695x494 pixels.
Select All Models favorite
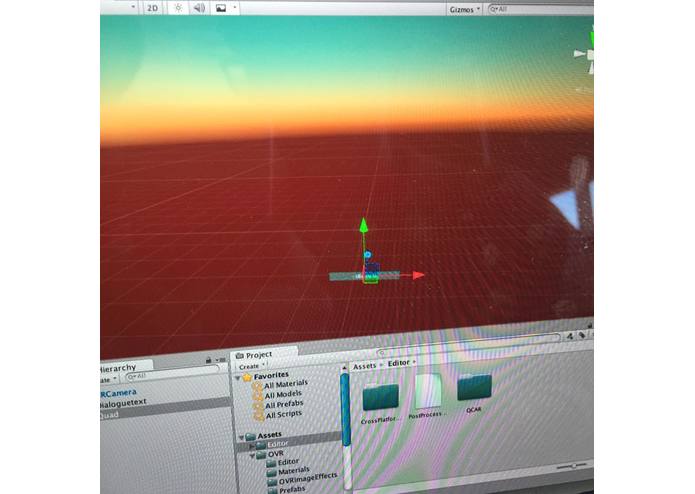tap(283, 394)
